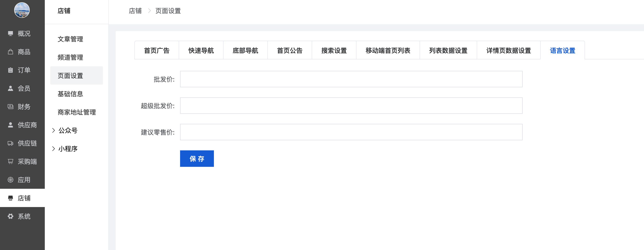Expand the 小程序 submenu chevron
644x250 pixels.
tap(53, 149)
